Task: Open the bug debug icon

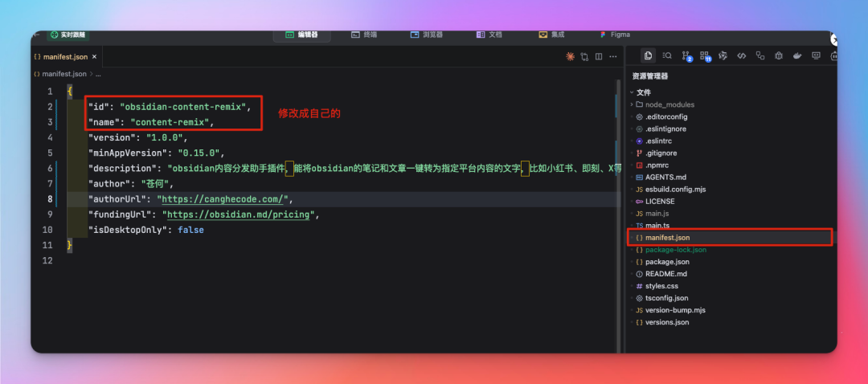Action: pos(778,55)
